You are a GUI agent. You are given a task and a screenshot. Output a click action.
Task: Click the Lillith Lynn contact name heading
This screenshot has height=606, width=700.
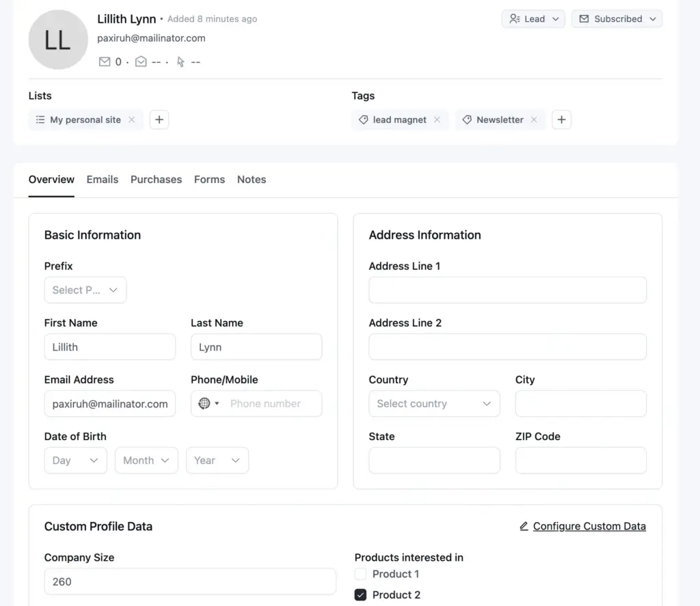click(126, 18)
